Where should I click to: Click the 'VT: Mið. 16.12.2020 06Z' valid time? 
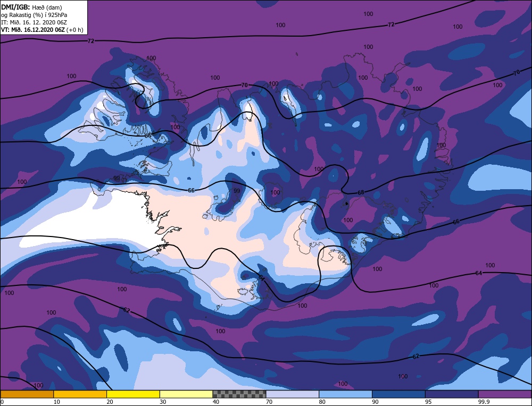[32, 29]
